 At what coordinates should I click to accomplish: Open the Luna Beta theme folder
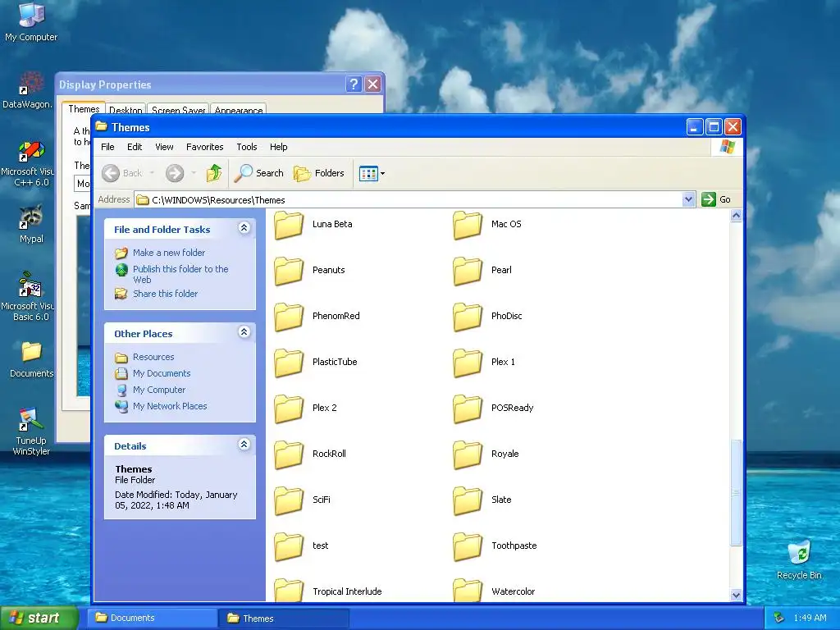pos(313,225)
